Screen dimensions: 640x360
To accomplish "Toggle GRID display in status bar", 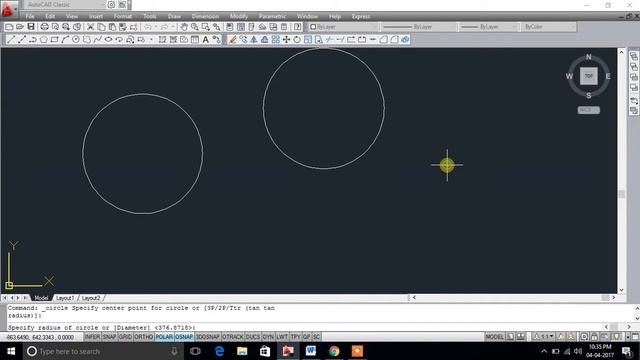I will tap(125, 337).
